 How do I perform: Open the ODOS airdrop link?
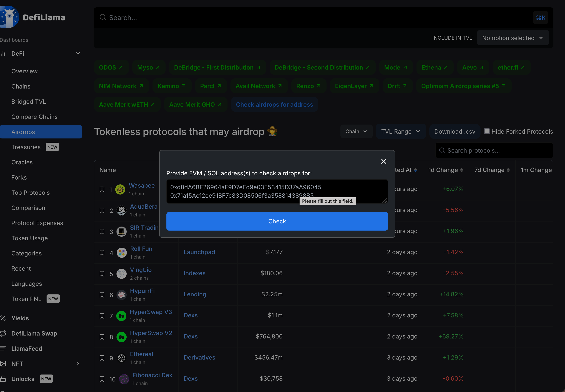pyautogui.click(x=111, y=67)
